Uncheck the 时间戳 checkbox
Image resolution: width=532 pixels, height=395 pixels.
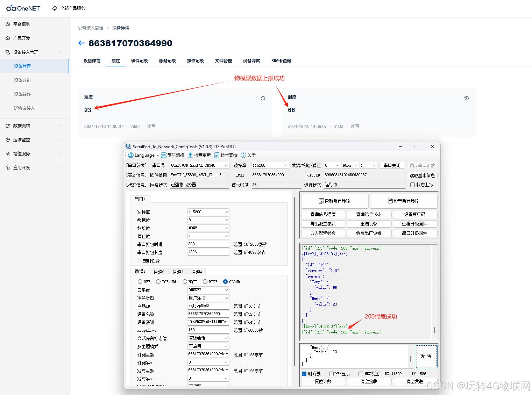(x=304, y=374)
